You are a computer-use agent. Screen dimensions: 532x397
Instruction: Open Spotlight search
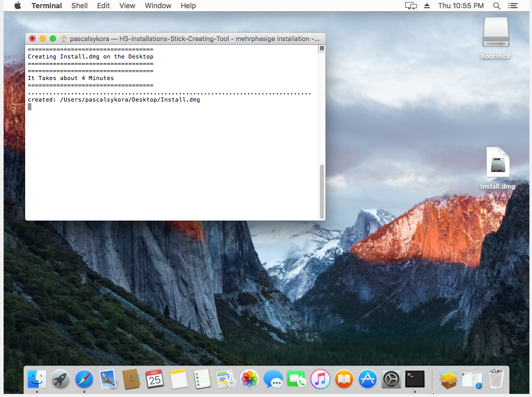point(497,6)
